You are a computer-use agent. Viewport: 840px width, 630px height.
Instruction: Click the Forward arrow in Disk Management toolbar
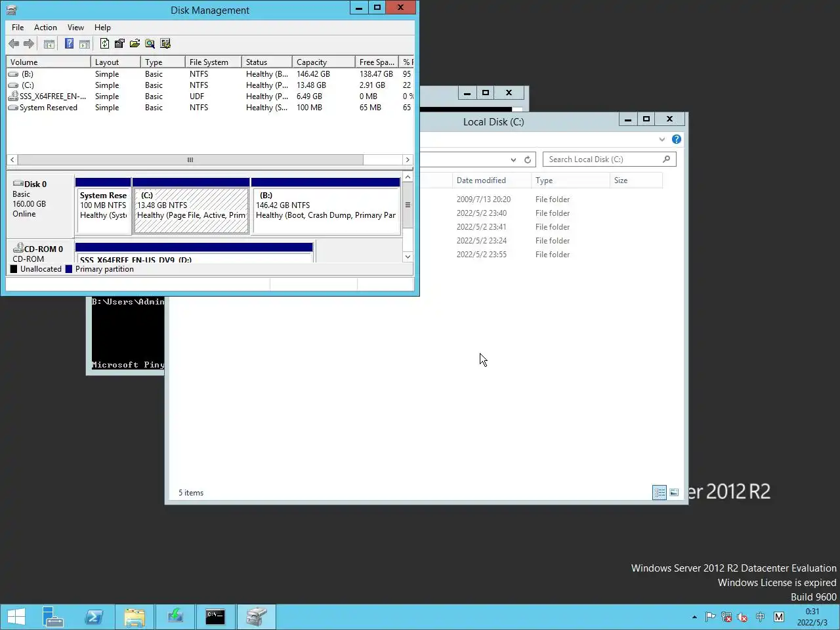pos(29,44)
